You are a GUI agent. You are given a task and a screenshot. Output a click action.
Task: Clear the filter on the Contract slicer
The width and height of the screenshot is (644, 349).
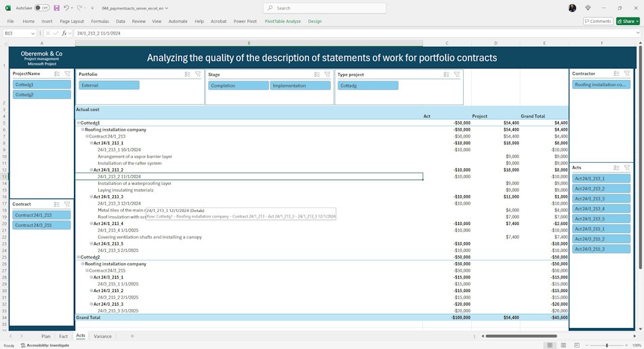click(67, 204)
